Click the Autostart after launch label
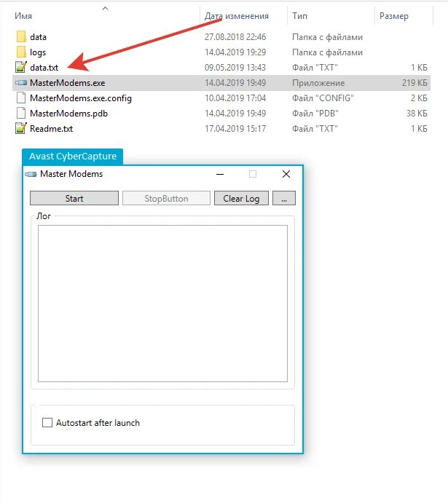The image size is (448, 503). [98, 423]
